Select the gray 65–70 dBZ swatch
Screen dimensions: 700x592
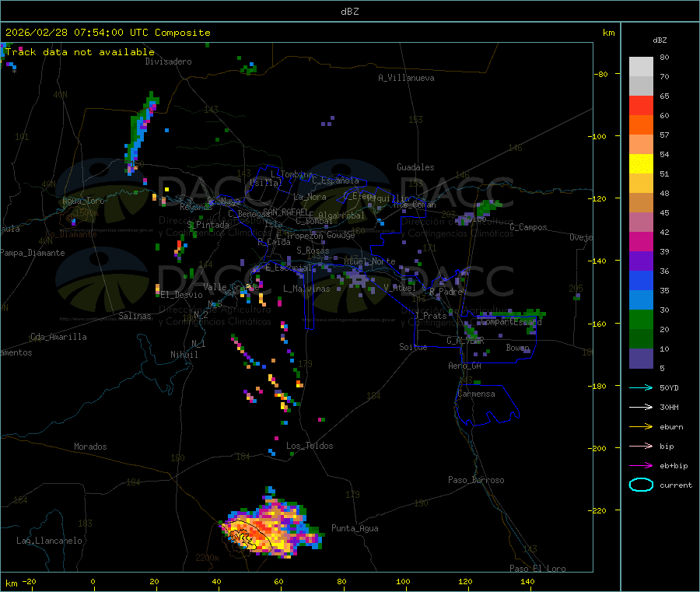coord(641,86)
